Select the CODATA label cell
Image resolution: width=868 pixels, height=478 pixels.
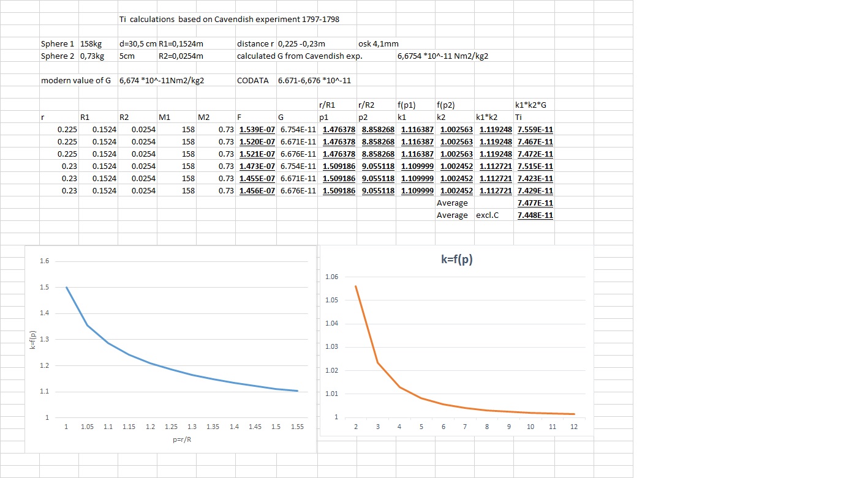pyautogui.click(x=252, y=81)
